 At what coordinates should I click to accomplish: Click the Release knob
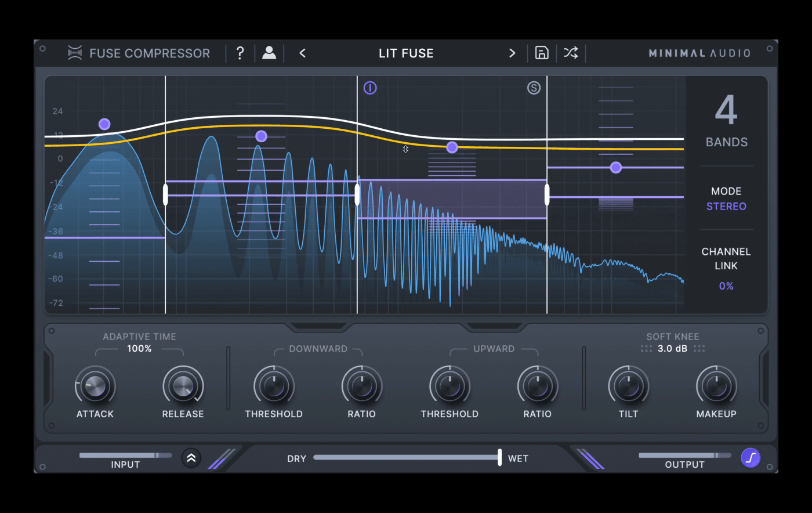[183, 386]
